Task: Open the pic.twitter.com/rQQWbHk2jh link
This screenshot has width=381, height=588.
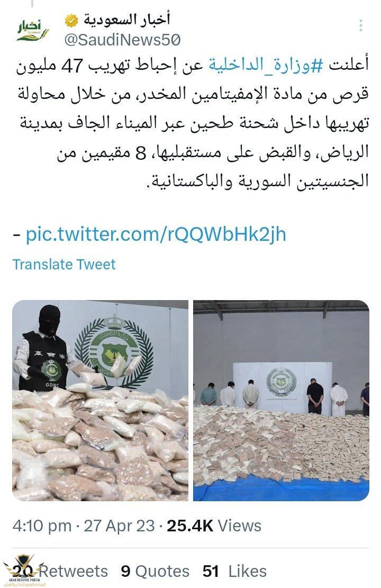Action: coord(156,234)
